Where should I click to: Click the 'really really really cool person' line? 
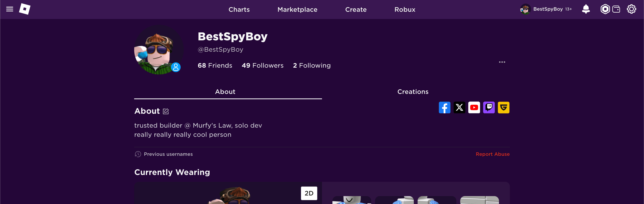point(183,135)
